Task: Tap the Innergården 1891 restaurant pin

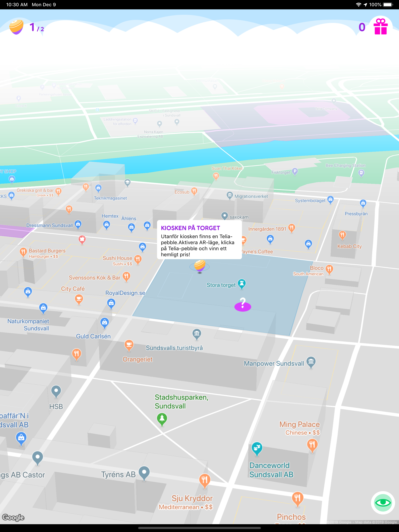Action: click(291, 228)
